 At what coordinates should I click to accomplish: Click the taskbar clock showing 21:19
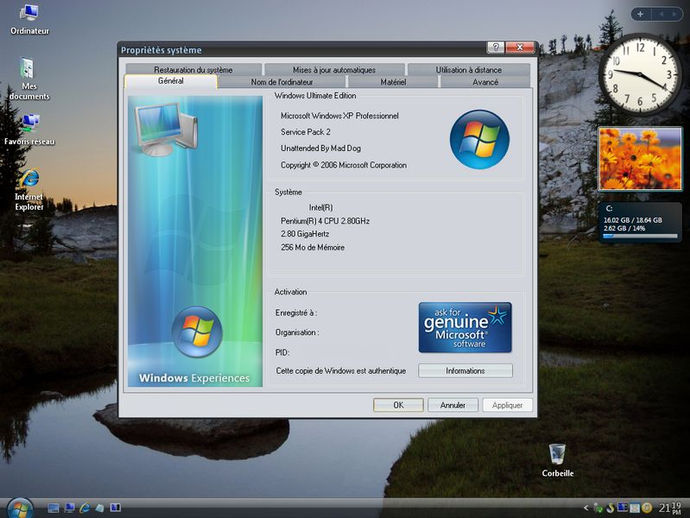(670, 508)
